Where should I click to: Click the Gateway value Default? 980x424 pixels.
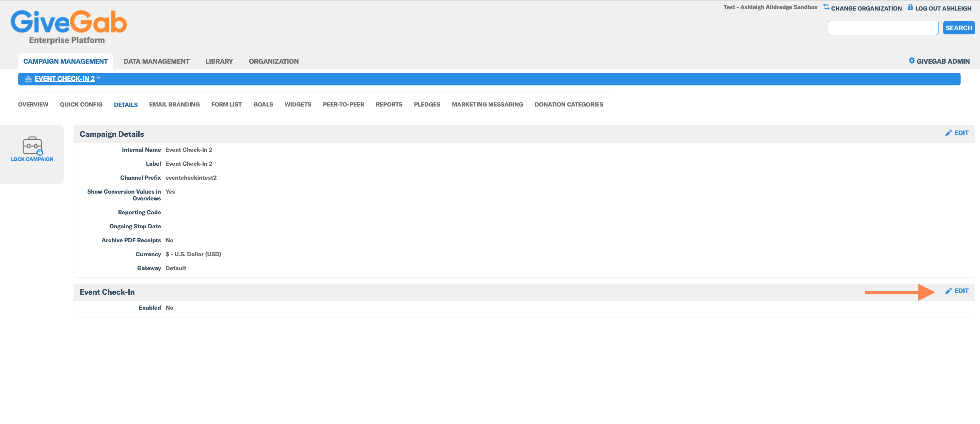[176, 268]
